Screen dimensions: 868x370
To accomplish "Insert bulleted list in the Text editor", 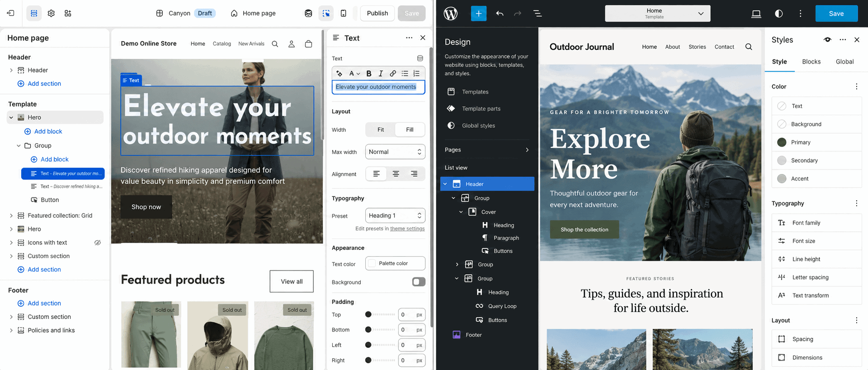I will (x=405, y=73).
